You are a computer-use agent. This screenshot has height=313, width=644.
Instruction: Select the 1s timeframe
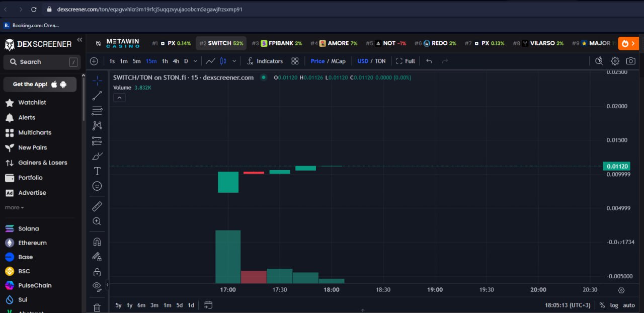[x=112, y=61]
